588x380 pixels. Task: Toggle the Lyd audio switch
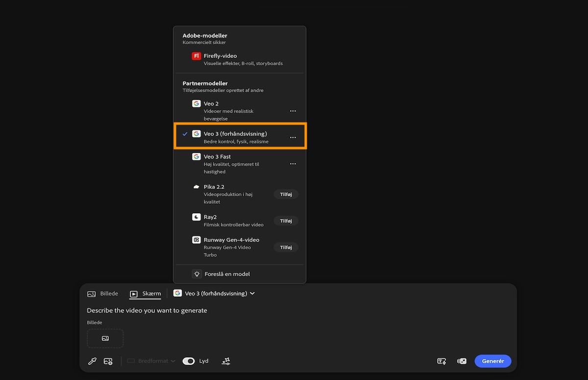pos(189,361)
